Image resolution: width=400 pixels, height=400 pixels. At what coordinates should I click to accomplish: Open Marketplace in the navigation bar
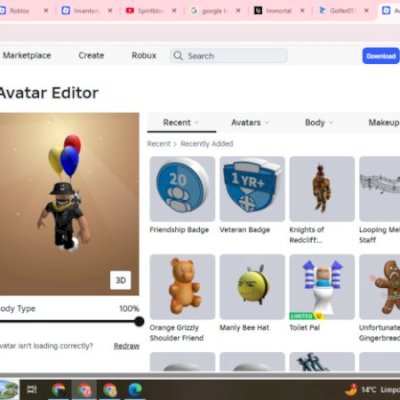click(27, 55)
